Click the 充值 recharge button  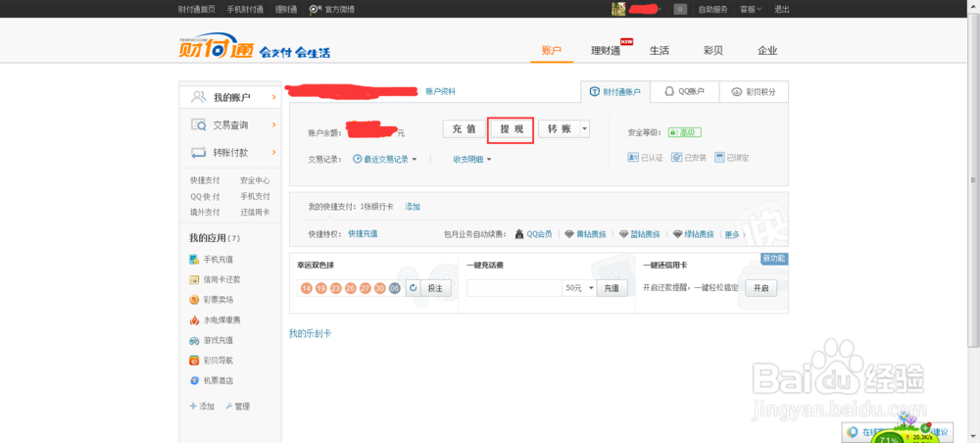pyautogui.click(x=464, y=128)
